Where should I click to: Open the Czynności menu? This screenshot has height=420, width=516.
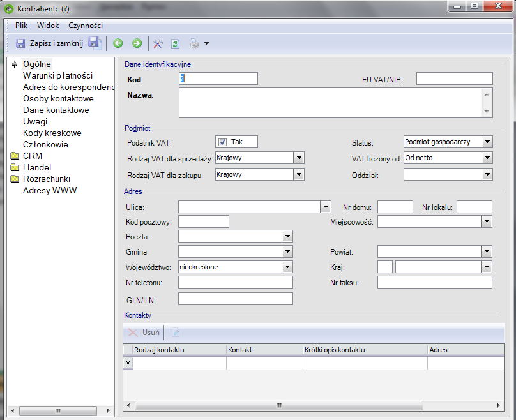coord(86,26)
